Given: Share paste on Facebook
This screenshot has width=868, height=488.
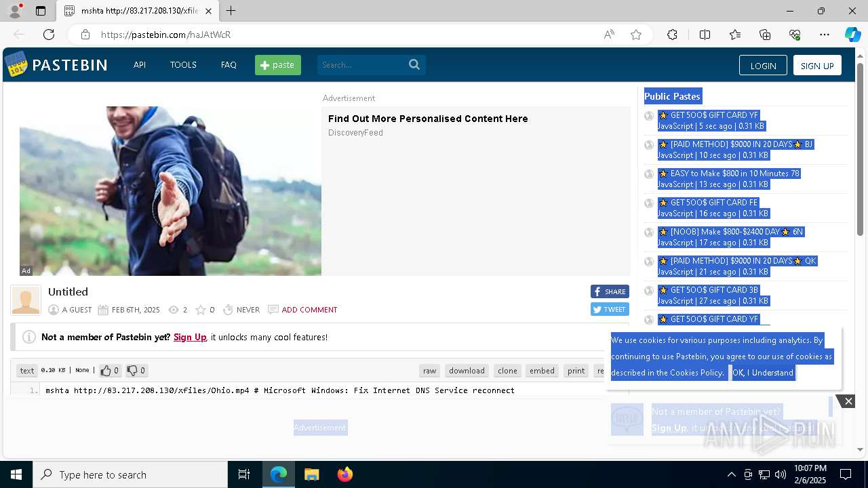Looking at the screenshot, I should click(x=610, y=291).
